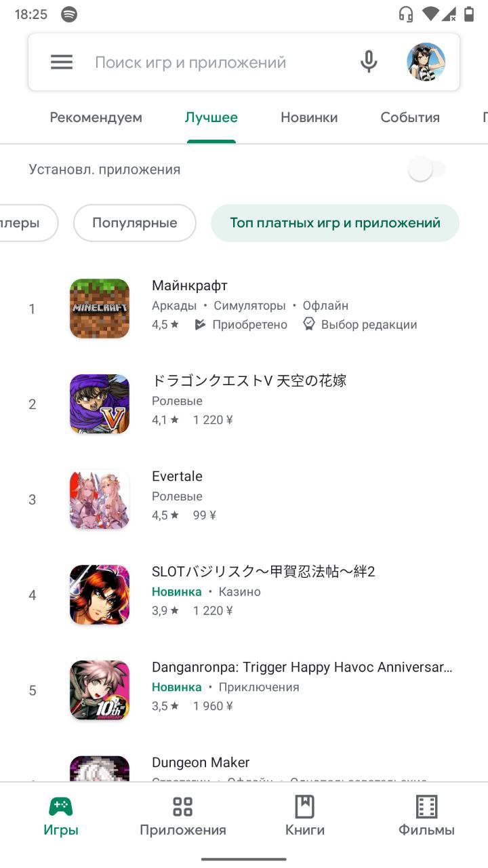Screen dimensions: 488x868
Task: Select Топ платных игр и приложений chip
Action: [335, 223]
